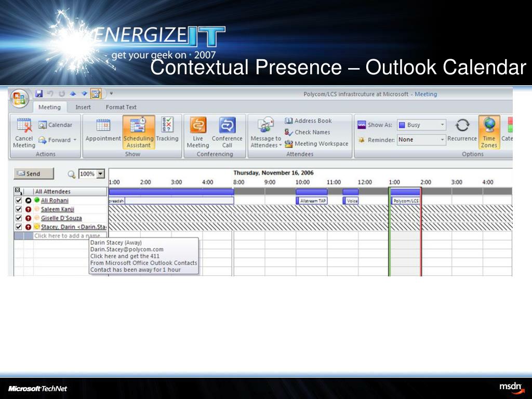
Task: Click Darin.Stacey@polycom.com in tooltip
Action: [127, 249]
